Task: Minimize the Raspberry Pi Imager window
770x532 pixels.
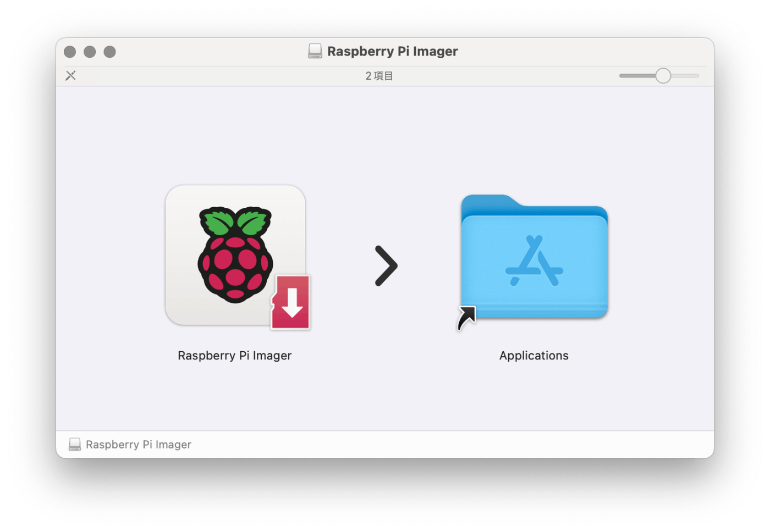Action: (x=90, y=52)
